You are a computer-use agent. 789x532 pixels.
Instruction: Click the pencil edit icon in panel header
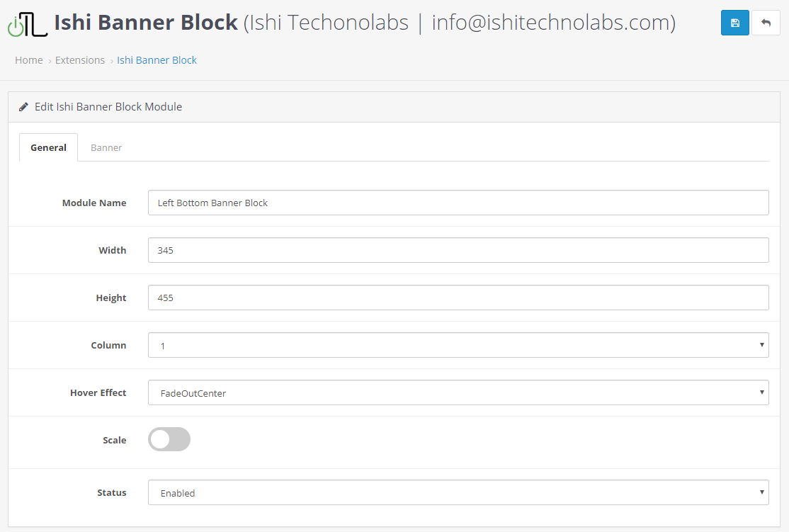click(24, 107)
